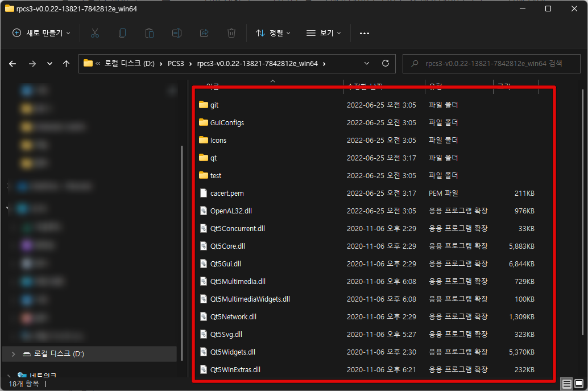Click the Qt5Gui.dll file icon
Screen dimensions: 588x391
pyautogui.click(x=203, y=264)
